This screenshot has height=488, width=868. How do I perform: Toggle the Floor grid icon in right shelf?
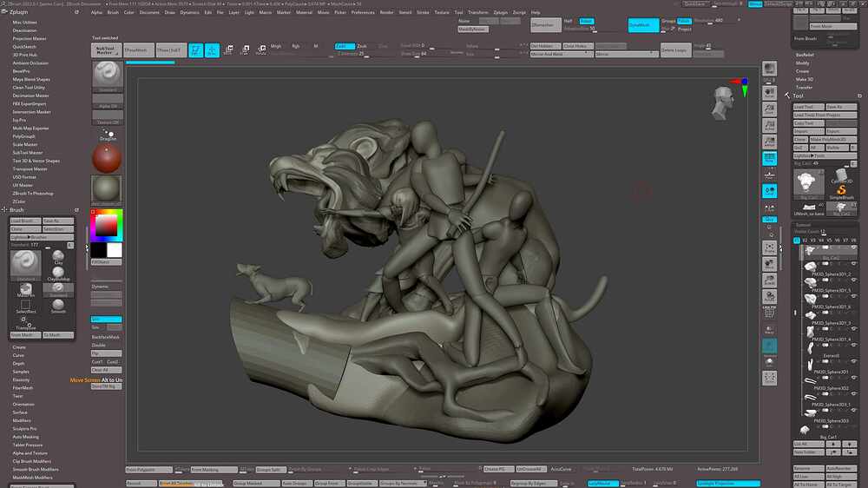[769, 175]
